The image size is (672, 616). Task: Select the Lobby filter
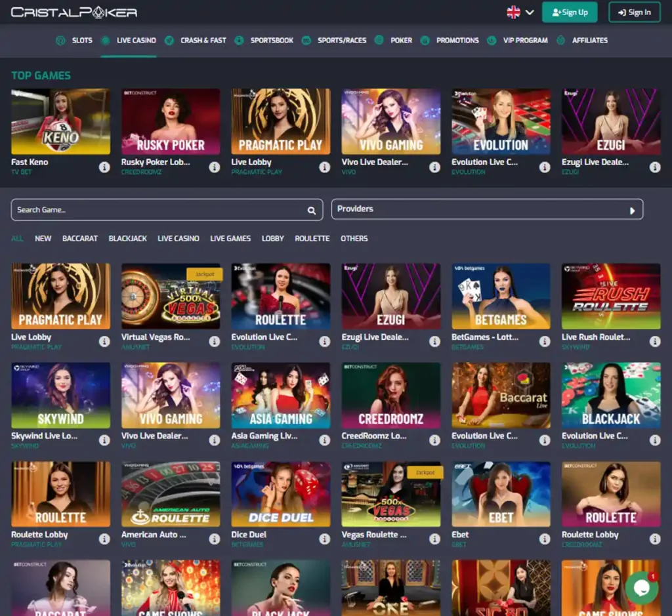(x=272, y=238)
